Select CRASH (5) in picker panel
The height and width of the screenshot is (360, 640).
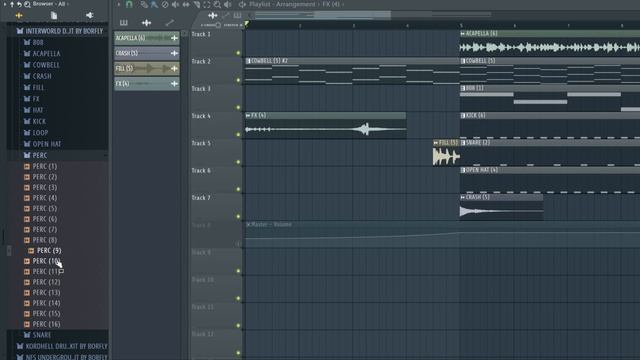[x=147, y=53]
